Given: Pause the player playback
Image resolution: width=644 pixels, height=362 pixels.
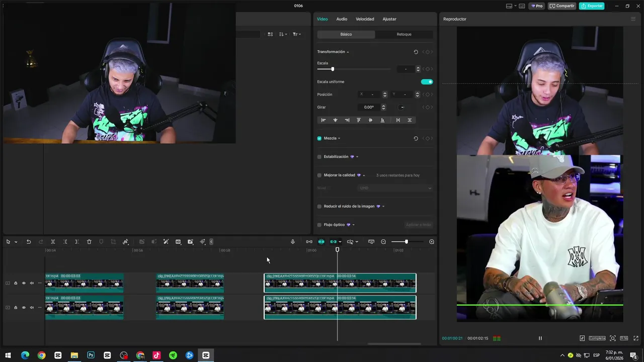Looking at the screenshot, I should [540, 338].
